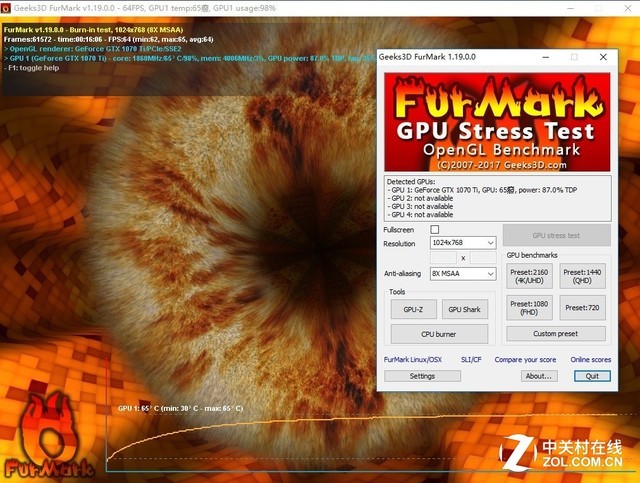This screenshot has width=640, height=483.
Task: Enable the Fullscreen checkbox
Action: (435, 229)
